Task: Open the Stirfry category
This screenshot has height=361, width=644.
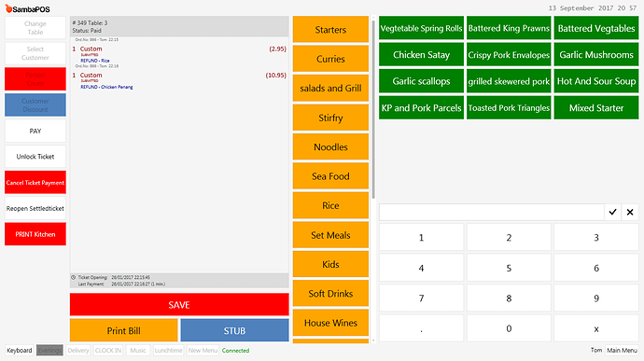Action: click(x=330, y=118)
